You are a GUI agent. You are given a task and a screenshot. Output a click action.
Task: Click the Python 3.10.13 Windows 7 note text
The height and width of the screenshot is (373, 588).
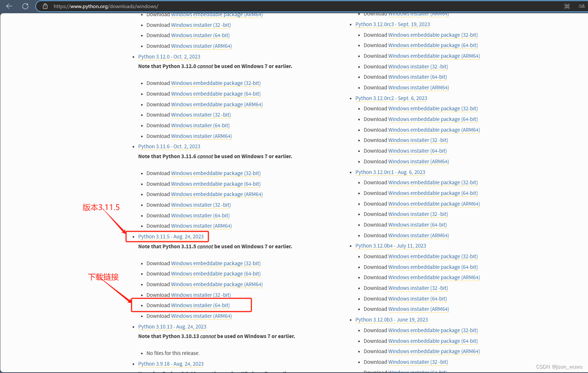point(216,336)
